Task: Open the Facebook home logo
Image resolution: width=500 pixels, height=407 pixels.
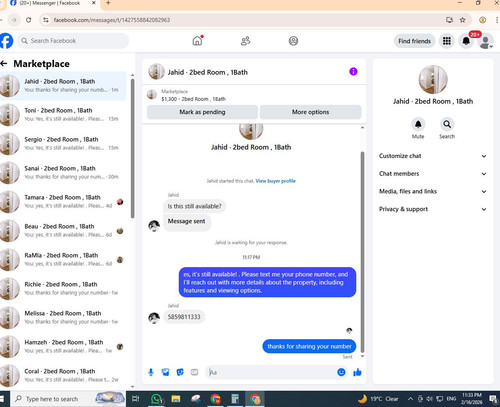Action: (6, 41)
